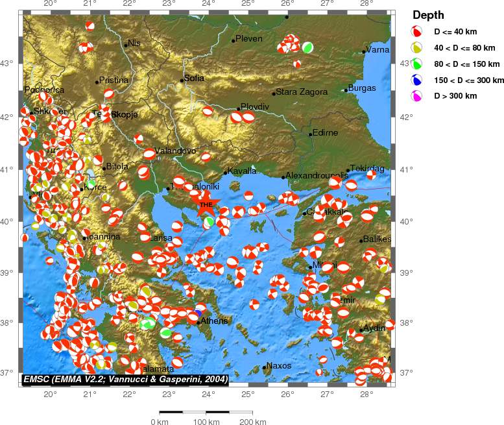504x425 pixels.
Task: Click the city dot for Varna
Action: [364, 51]
